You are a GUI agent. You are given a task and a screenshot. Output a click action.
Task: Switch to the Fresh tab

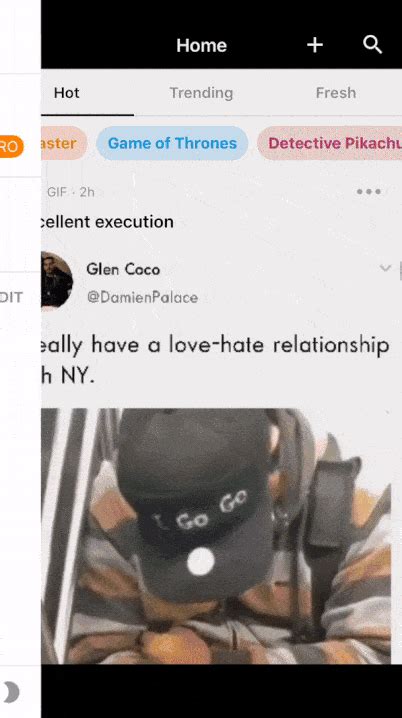pyautogui.click(x=336, y=93)
